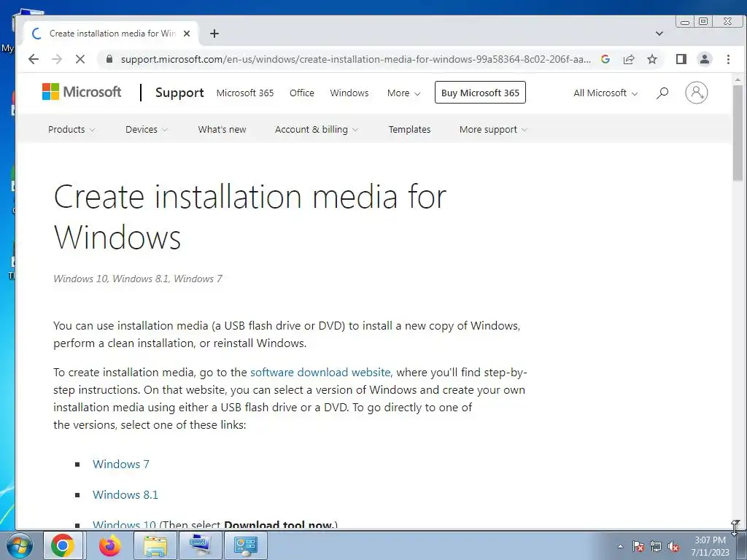Close the Create installation media tab

click(187, 34)
